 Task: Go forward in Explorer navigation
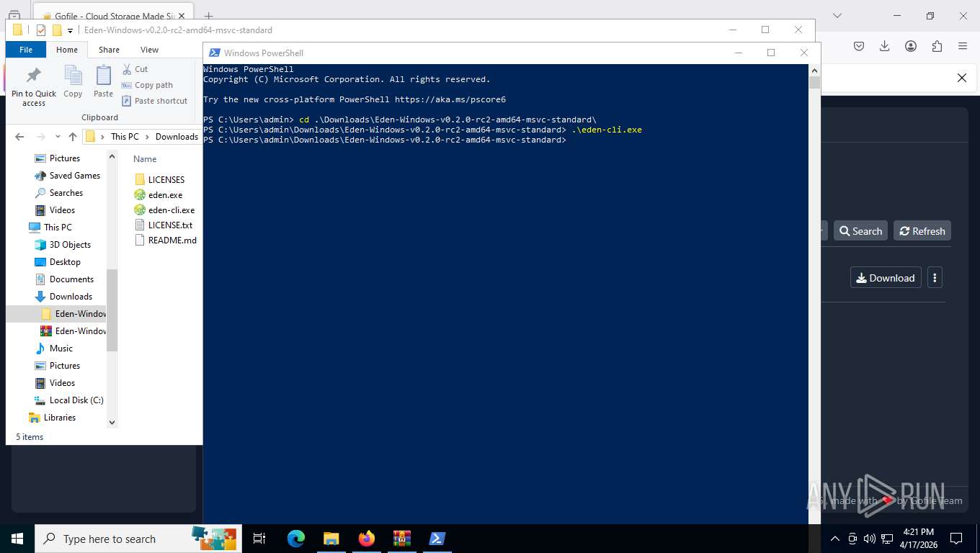coord(40,137)
